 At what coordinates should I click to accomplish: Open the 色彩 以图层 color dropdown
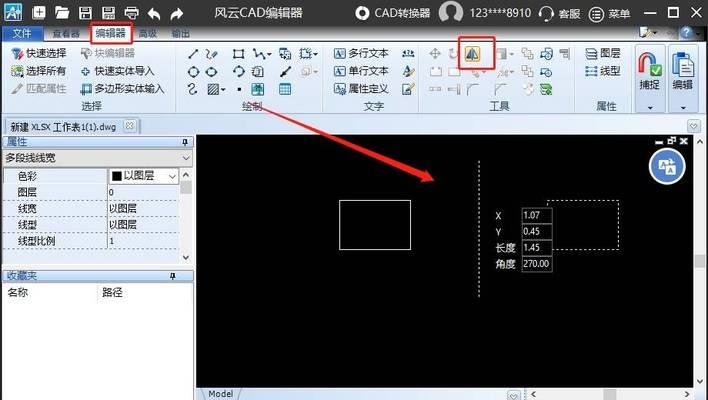[173, 176]
